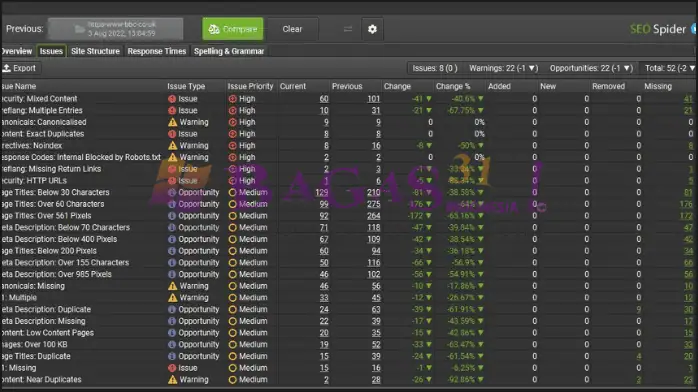Click red Issue icon for Mixed Content

click(172, 99)
